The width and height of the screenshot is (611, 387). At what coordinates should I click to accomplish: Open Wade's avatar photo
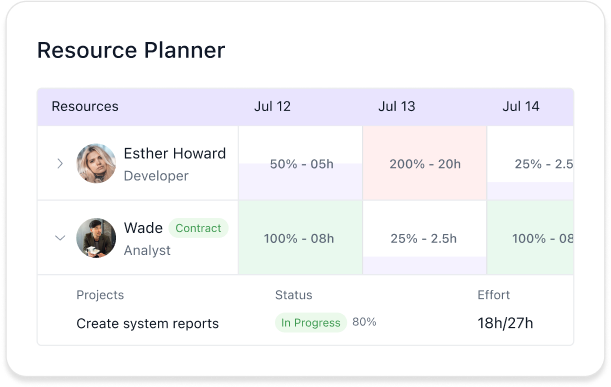pos(96,238)
